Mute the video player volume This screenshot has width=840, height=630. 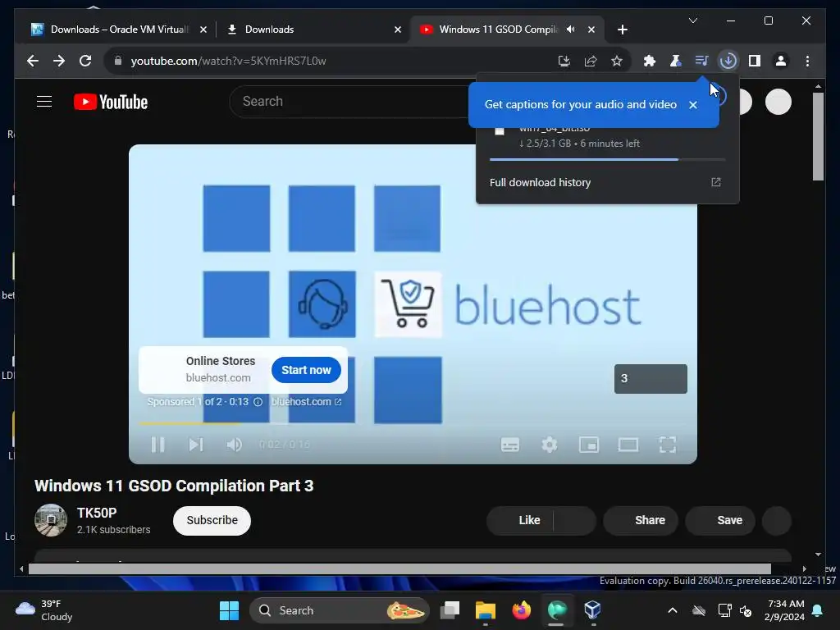point(234,445)
